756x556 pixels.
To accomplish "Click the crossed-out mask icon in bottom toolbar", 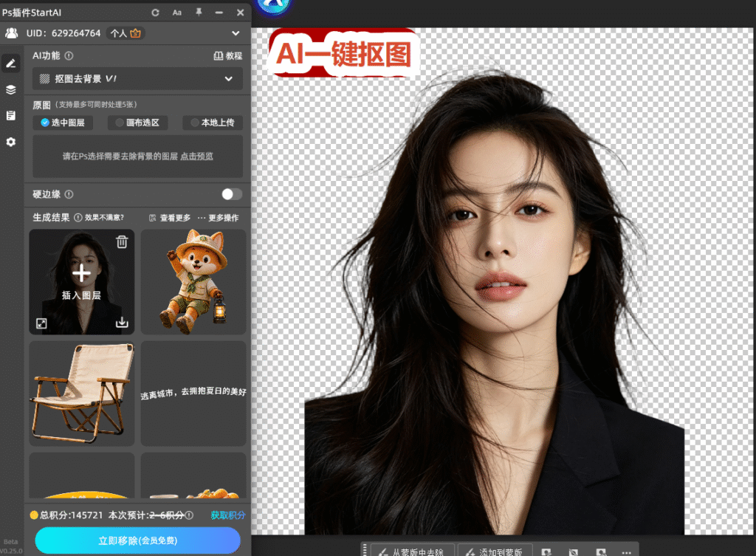I will click(573, 552).
